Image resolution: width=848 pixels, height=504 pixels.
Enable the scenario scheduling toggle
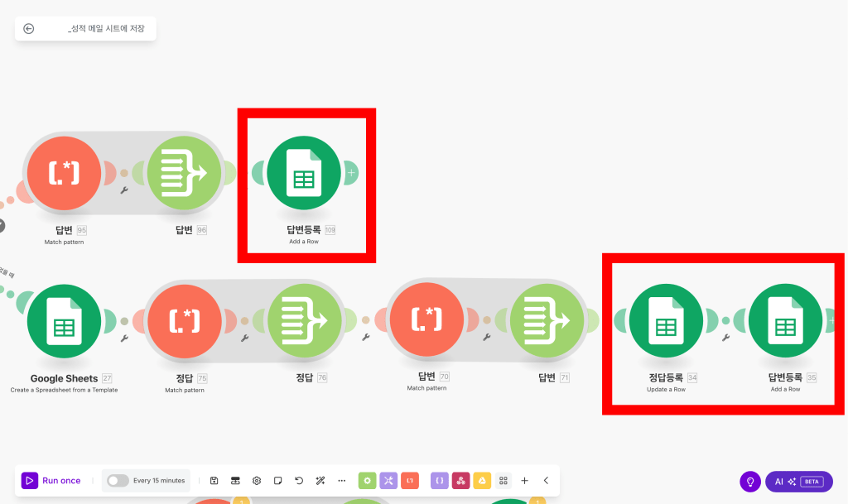coord(117,480)
